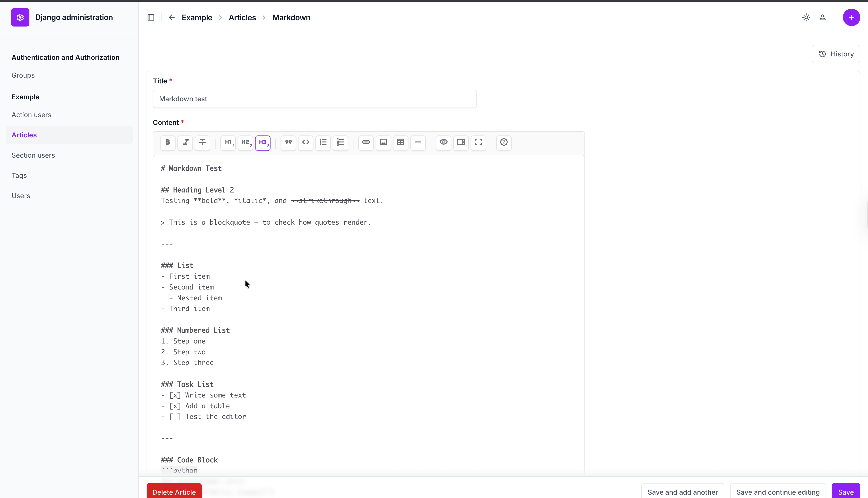This screenshot has width=868, height=498.
Task: Toggle fullscreen editing mode
Action: coord(478,143)
